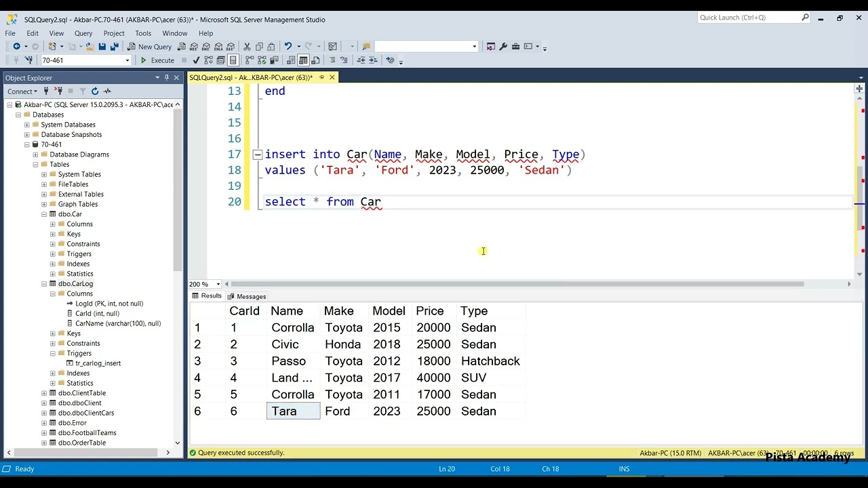Collapse the dbo.Car table node
Viewport: 868px width, 488px height.
pos(44,214)
